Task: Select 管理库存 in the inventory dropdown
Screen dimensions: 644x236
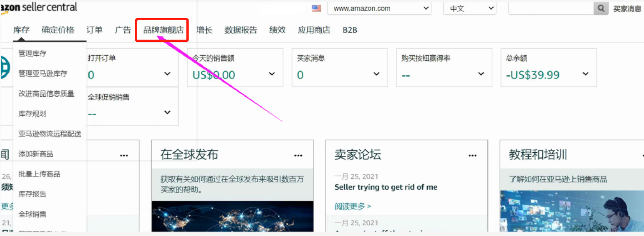Action: (x=32, y=53)
